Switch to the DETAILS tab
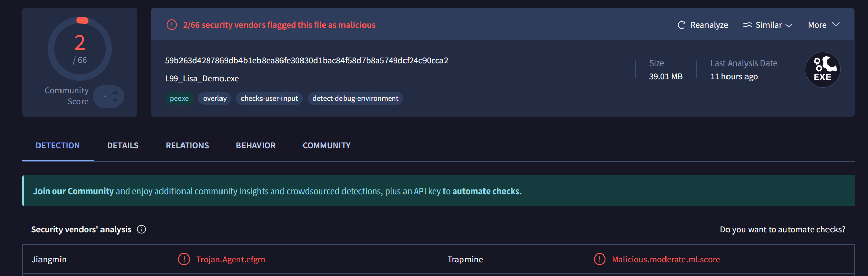Screen dimensions: 868x276 tap(123, 145)
